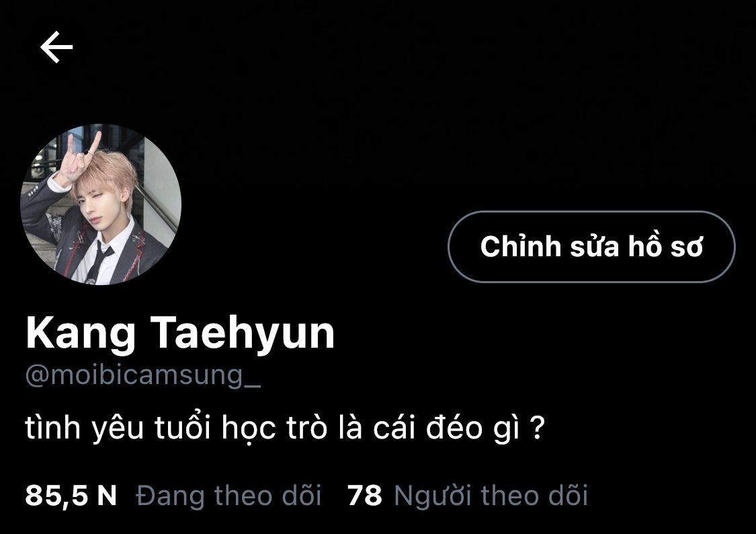
Task: Tap the @moibicamsung_ username handle
Action: pos(143,375)
